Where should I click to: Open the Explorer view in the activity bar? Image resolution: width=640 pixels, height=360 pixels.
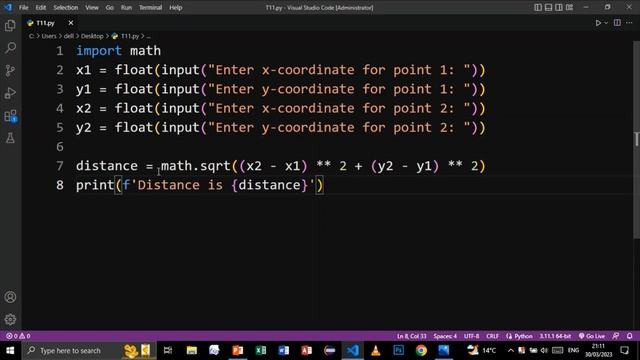(x=10, y=26)
